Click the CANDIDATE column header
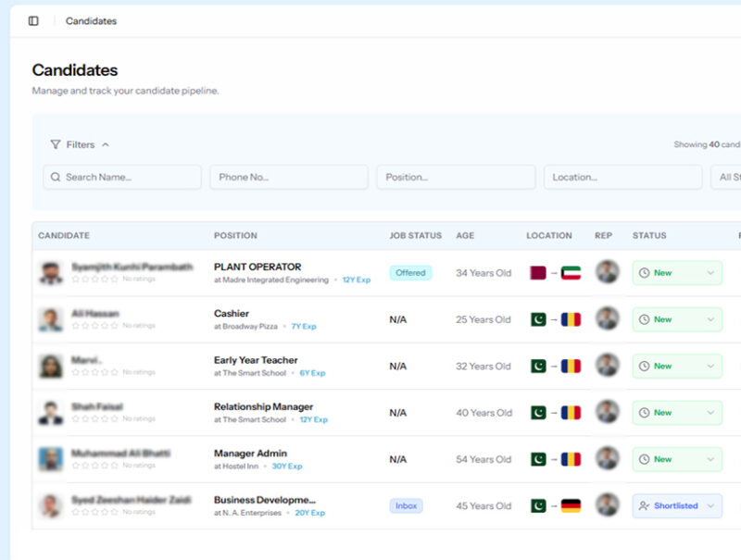741x560 pixels. click(64, 236)
